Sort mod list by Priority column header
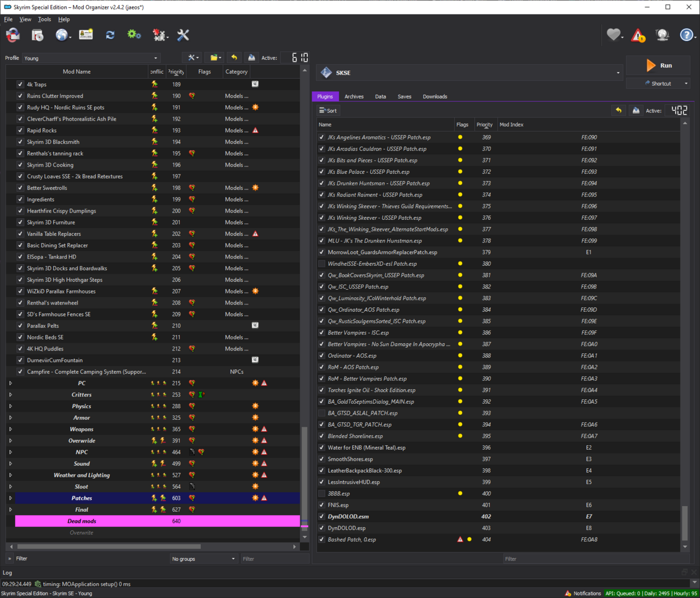Viewport: 700px width, 598px height. (176, 71)
